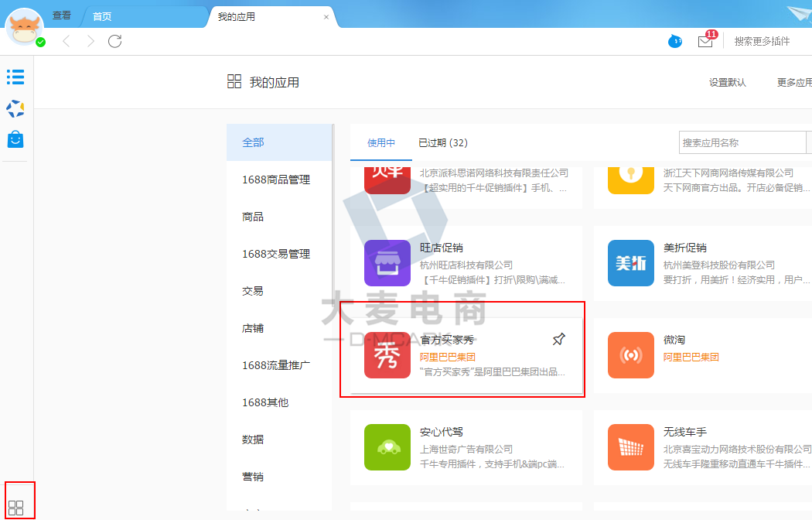Open the four-squares apps icon at sidebar bottom
The image size is (812, 520).
16,508
